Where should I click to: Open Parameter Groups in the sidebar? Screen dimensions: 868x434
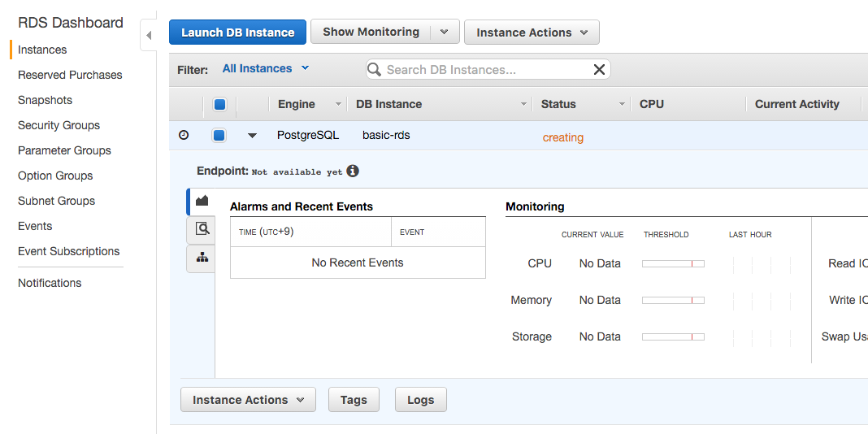[x=64, y=150]
